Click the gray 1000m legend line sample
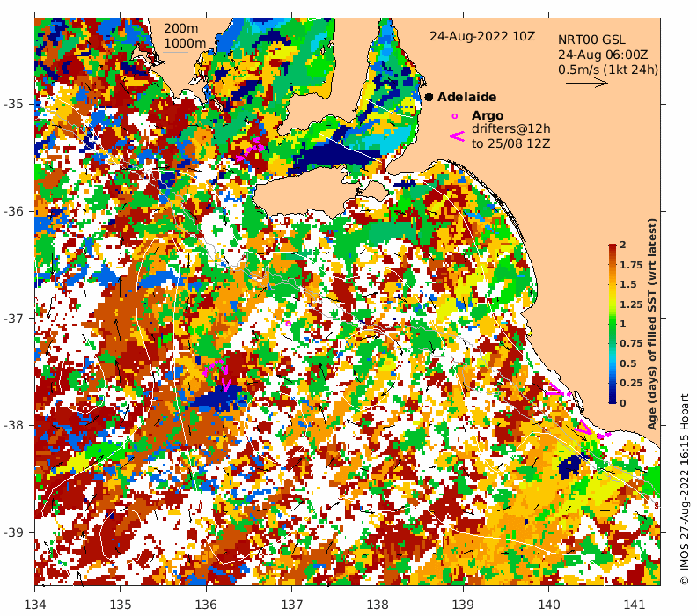The height and width of the screenshot is (616, 697). point(175,53)
